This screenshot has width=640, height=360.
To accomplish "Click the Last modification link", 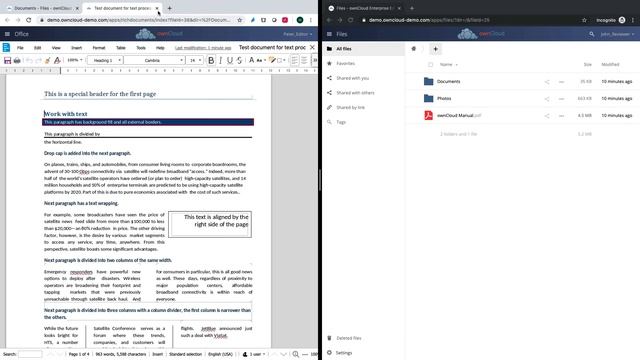I will coord(203,48).
